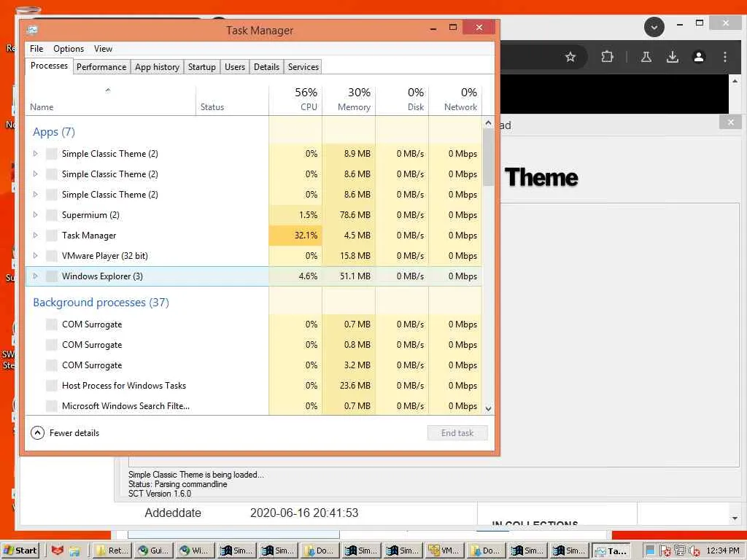Open the Options menu
Image resolution: width=747 pixels, height=560 pixels.
(69, 49)
